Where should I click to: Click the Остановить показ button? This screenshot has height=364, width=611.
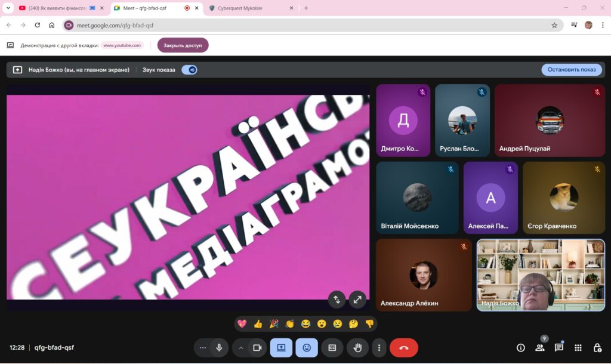pos(572,70)
